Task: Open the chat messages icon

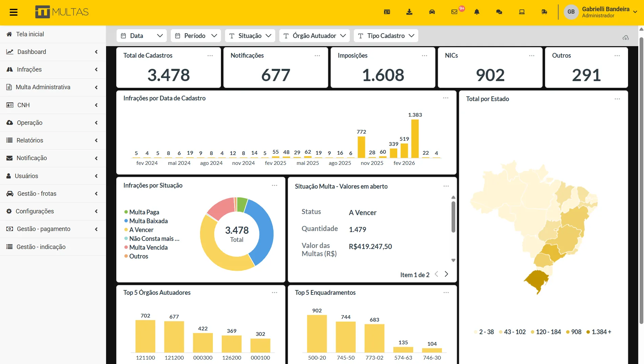Action: [x=499, y=12]
